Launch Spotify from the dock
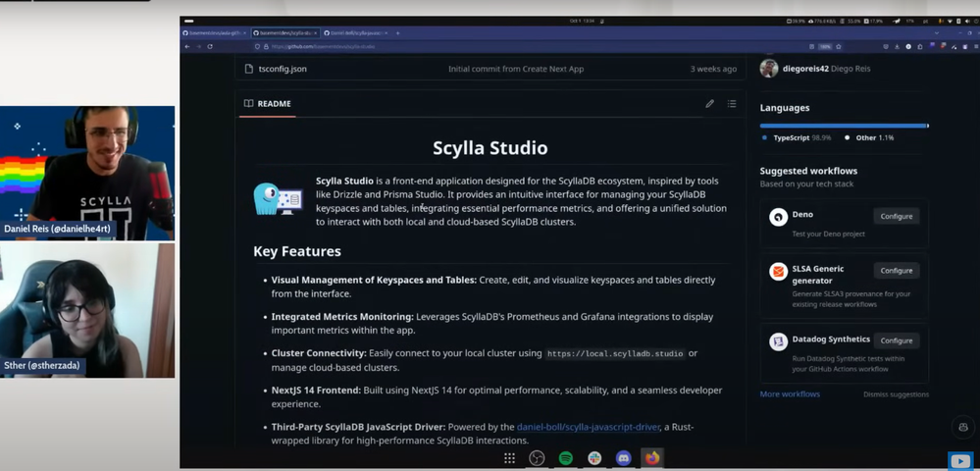980x471 pixels. coord(566,458)
